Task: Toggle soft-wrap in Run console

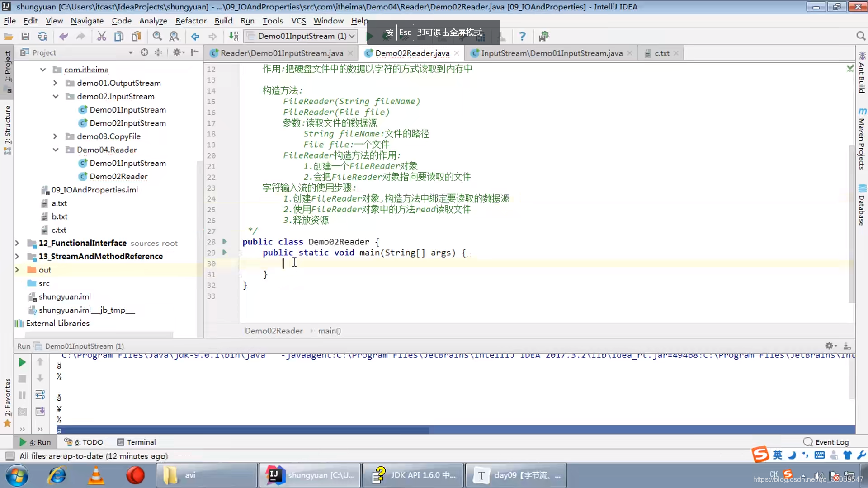Action: tap(40, 395)
